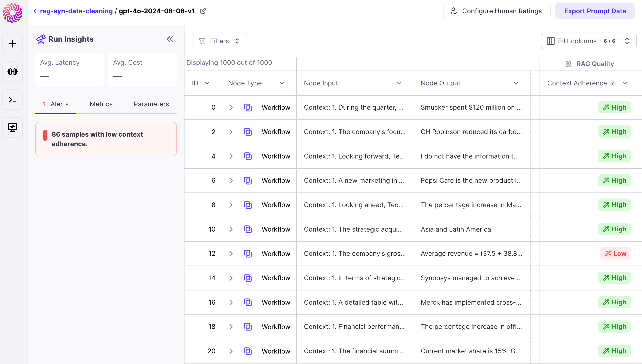642x364 pixels.
Task: Click the workflow icon in row 16
Action: (x=248, y=303)
